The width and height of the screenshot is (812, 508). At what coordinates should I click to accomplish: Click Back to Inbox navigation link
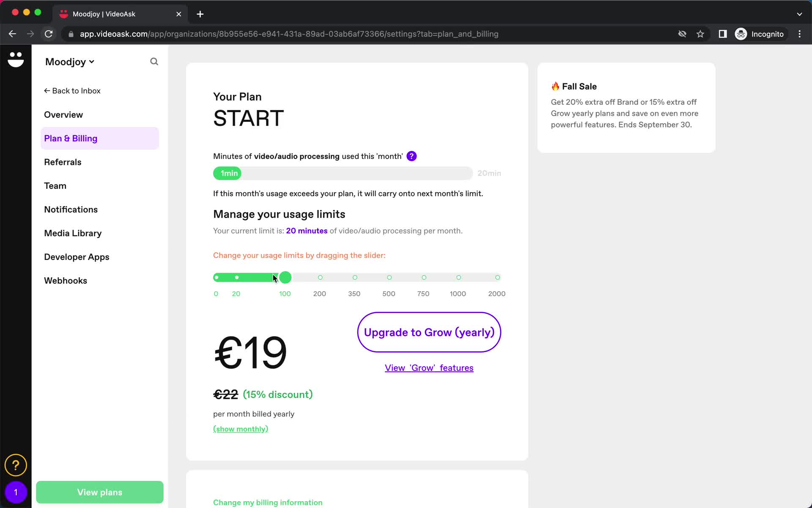click(x=72, y=91)
